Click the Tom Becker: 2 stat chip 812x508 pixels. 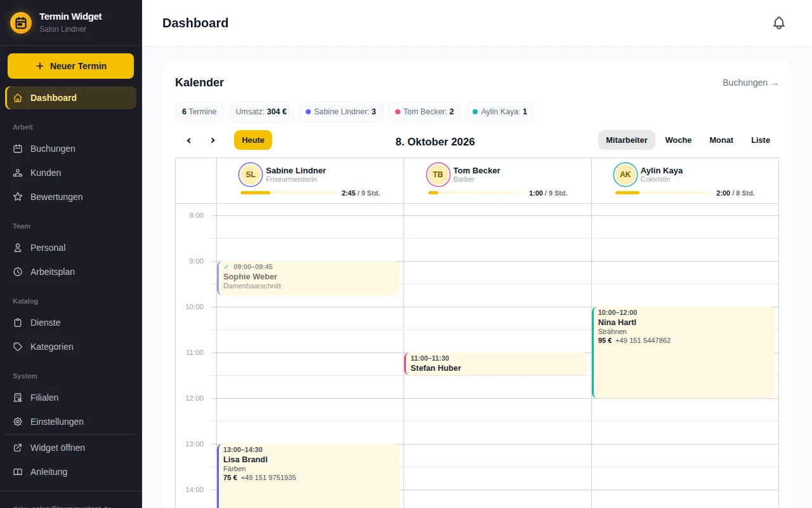tap(424, 112)
